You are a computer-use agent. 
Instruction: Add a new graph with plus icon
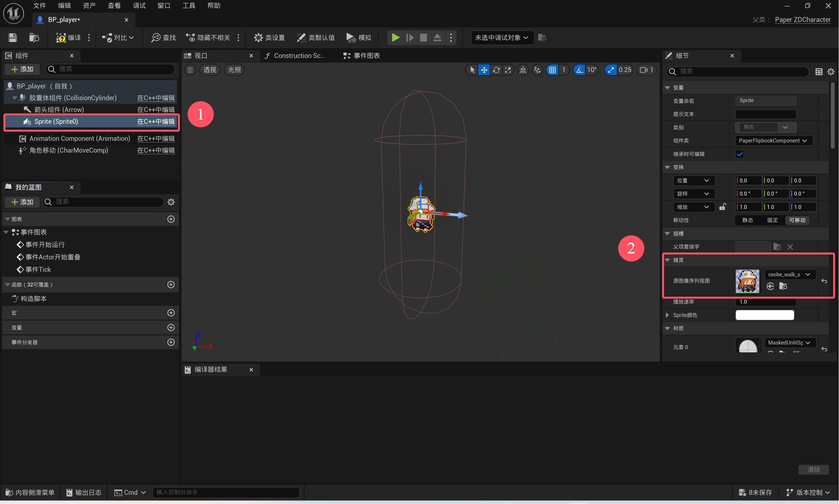click(x=171, y=219)
